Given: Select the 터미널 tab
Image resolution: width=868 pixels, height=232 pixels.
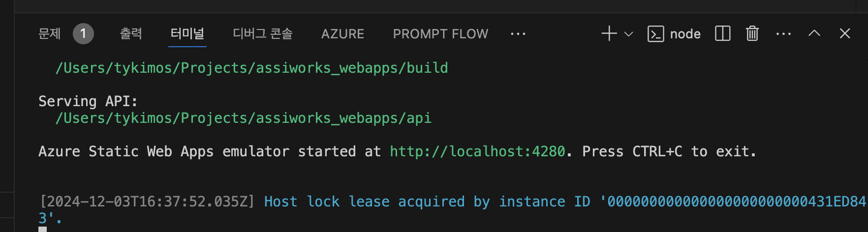Looking at the screenshot, I should [187, 34].
